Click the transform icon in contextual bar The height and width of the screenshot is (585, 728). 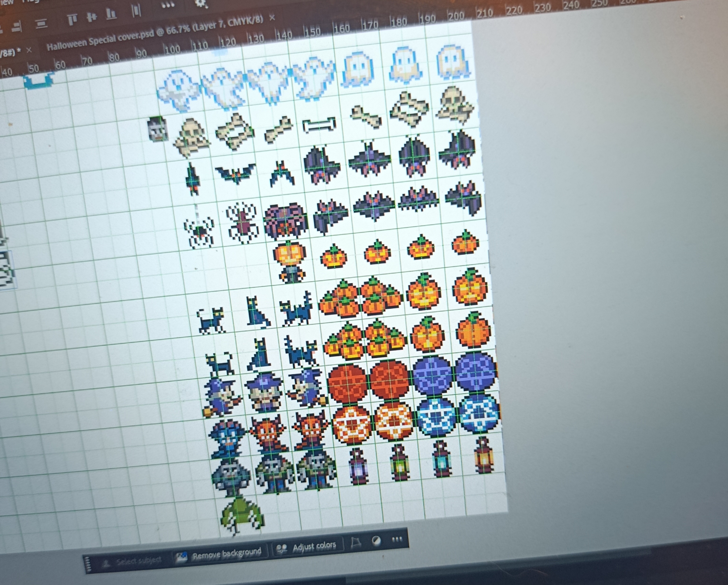tap(355, 543)
